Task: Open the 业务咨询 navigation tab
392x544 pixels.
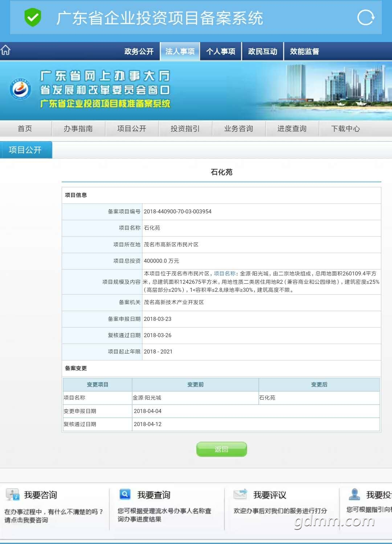Action: (x=238, y=128)
